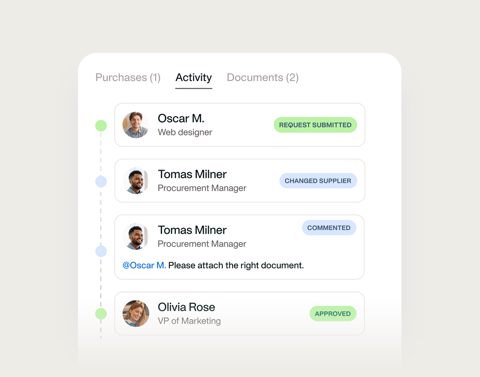This screenshot has width=480, height=377.
Task: Select the blue timeline dot beside Changed Supplier
Action: (x=101, y=181)
